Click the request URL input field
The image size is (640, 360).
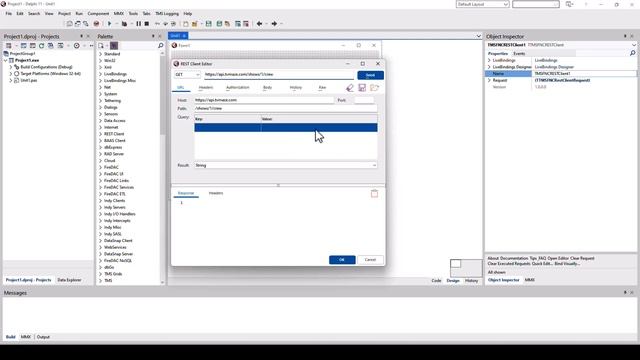click(279, 75)
